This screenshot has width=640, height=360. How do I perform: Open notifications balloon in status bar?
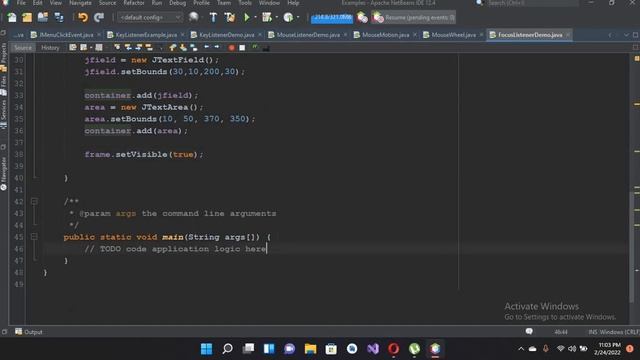tap(529, 331)
